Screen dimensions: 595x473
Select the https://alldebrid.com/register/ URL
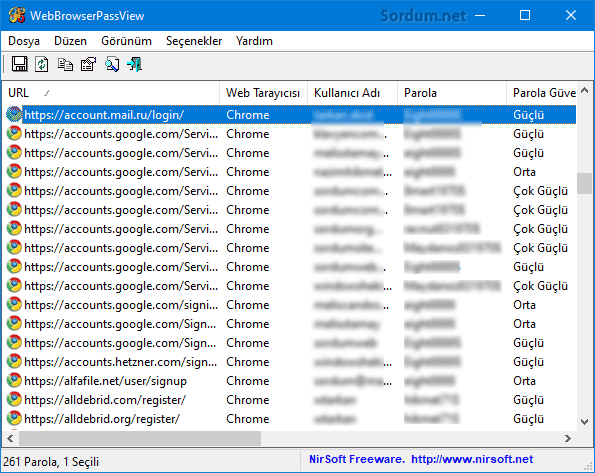pos(105,399)
